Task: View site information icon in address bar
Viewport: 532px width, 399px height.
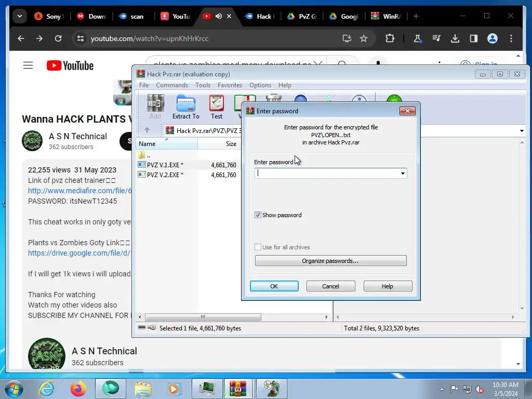Action: point(81,38)
